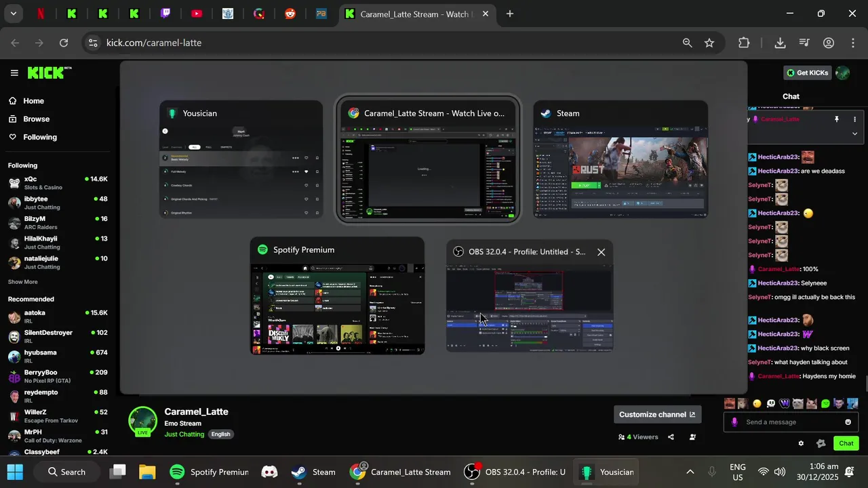The width and height of the screenshot is (868, 488).
Task: Click Get KICKs button
Action: tap(807, 73)
